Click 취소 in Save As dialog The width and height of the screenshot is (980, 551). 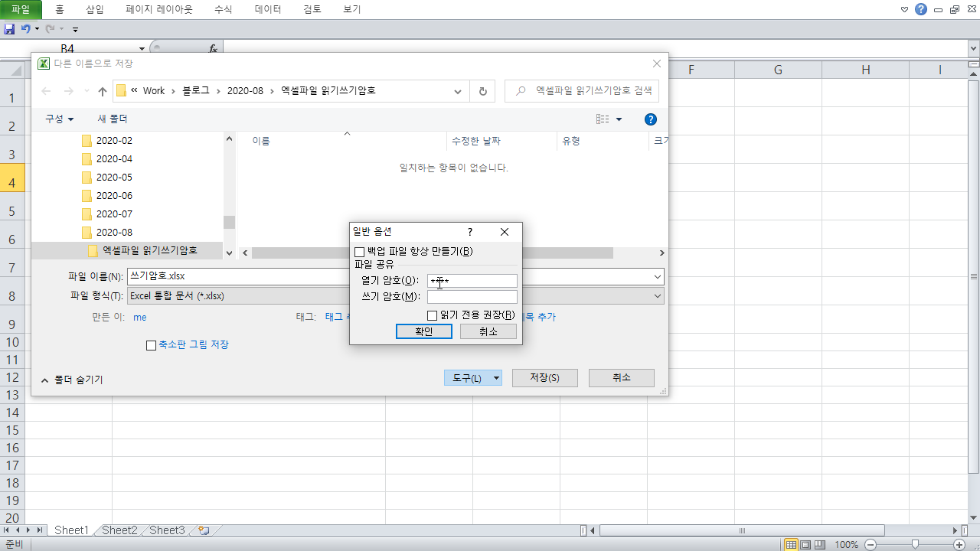tap(622, 378)
